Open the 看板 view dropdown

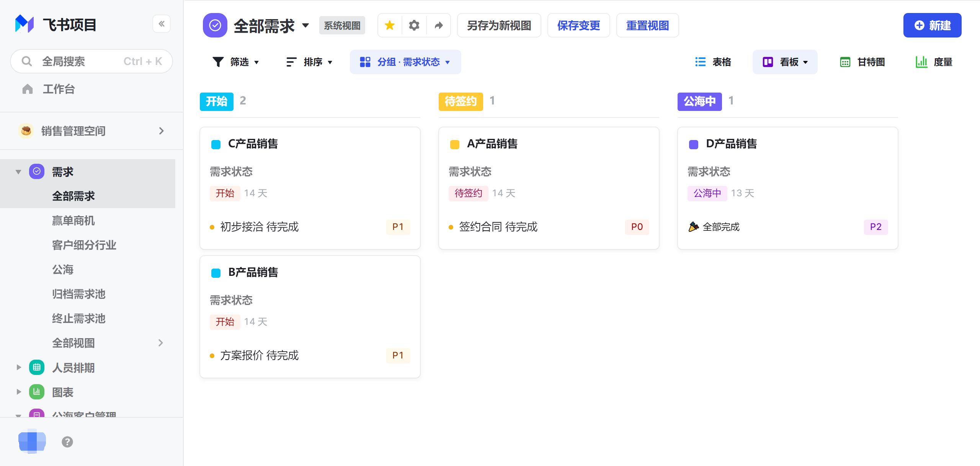click(785, 62)
